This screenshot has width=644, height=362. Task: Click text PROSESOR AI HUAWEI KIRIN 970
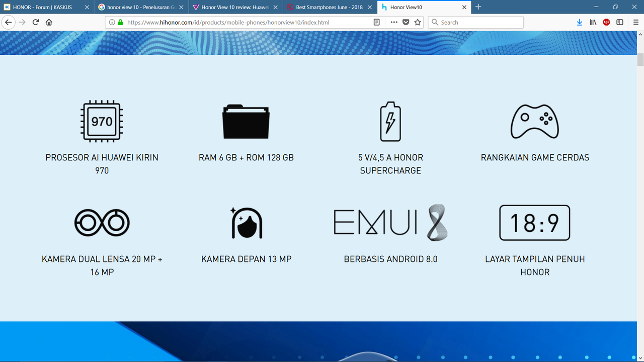(x=102, y=164)
